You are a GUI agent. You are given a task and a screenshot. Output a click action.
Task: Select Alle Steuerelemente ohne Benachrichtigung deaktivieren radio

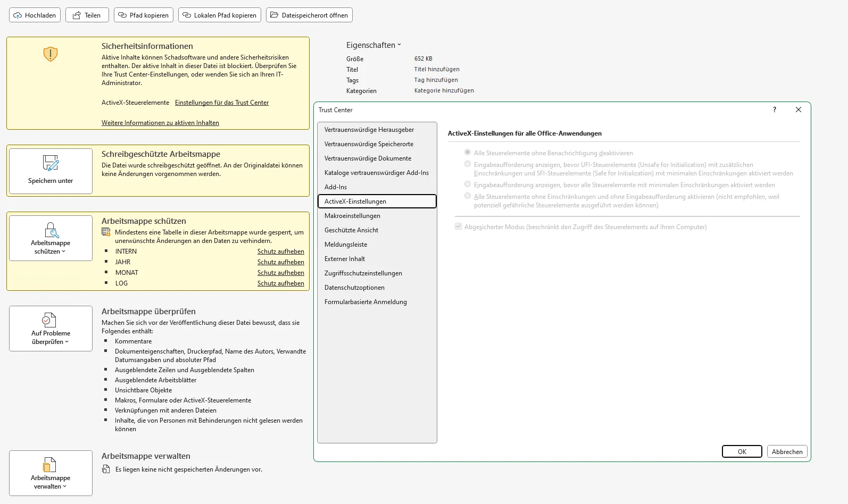(x=468, y=152)
